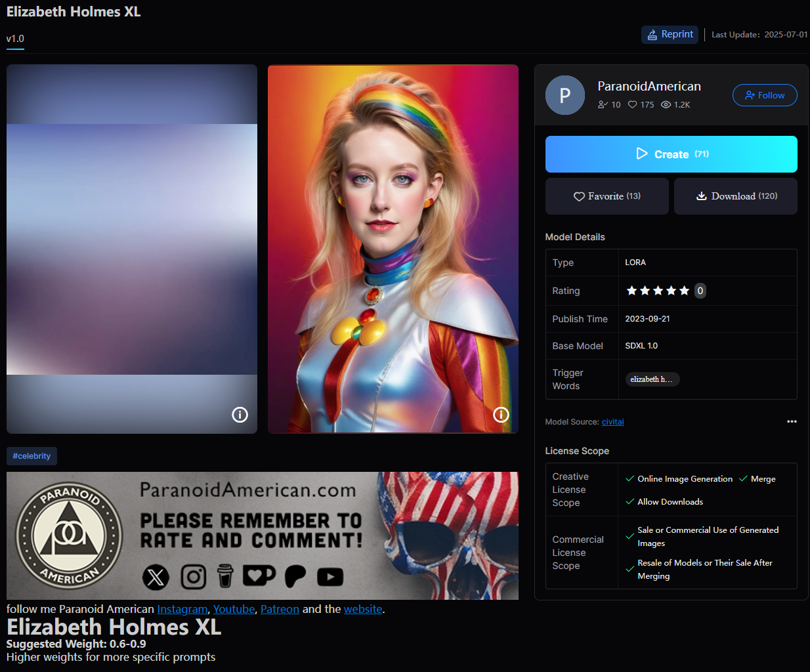
Task: Open the Youtube text link
Action: click(x=234, y=609)
